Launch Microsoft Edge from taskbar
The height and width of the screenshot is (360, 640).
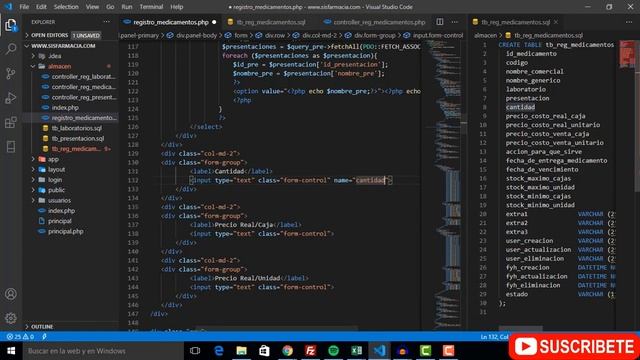219,351
